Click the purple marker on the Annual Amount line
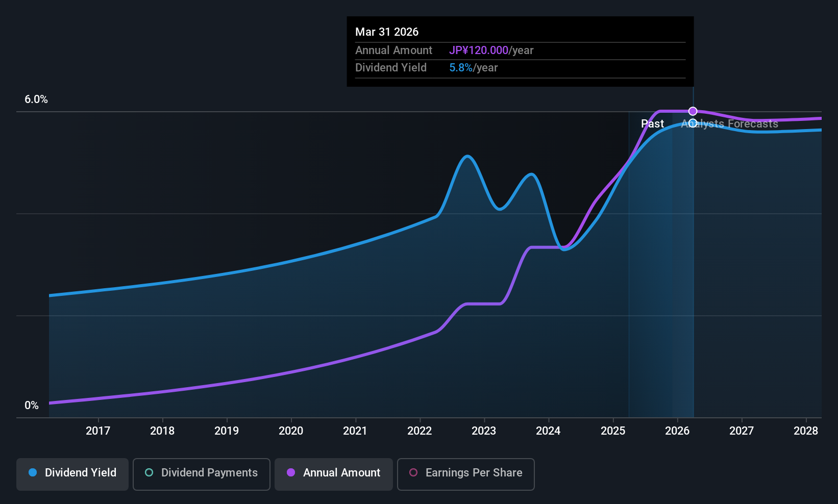This screenshot has width=838, height=504. (x=693, y=111)
